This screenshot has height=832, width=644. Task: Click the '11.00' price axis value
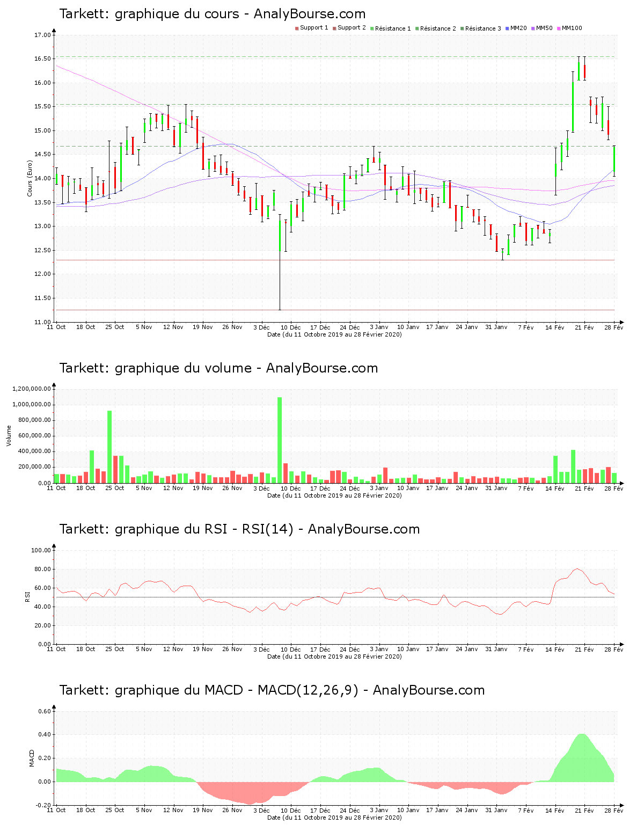tap(42, 322)
